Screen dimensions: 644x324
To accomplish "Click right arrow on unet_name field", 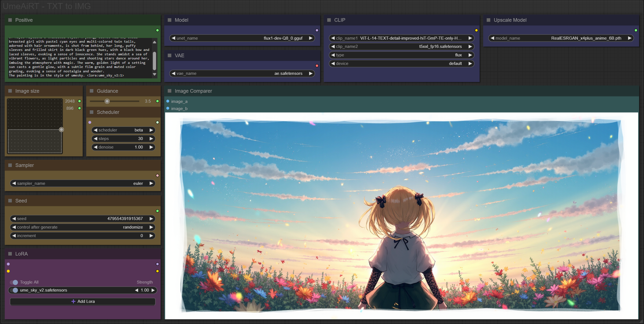I will pyautogui.click(x=310, y=38).
